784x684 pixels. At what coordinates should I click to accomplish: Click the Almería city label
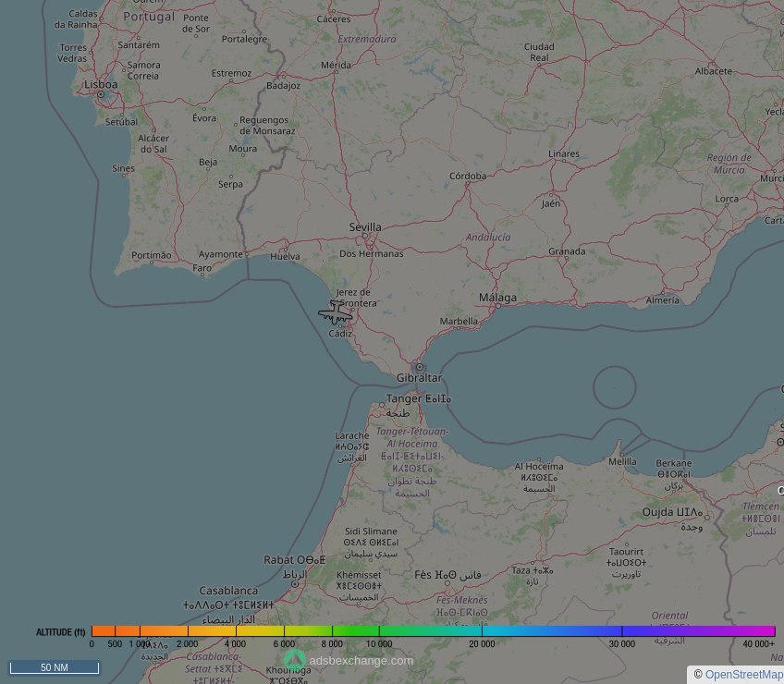663,300
